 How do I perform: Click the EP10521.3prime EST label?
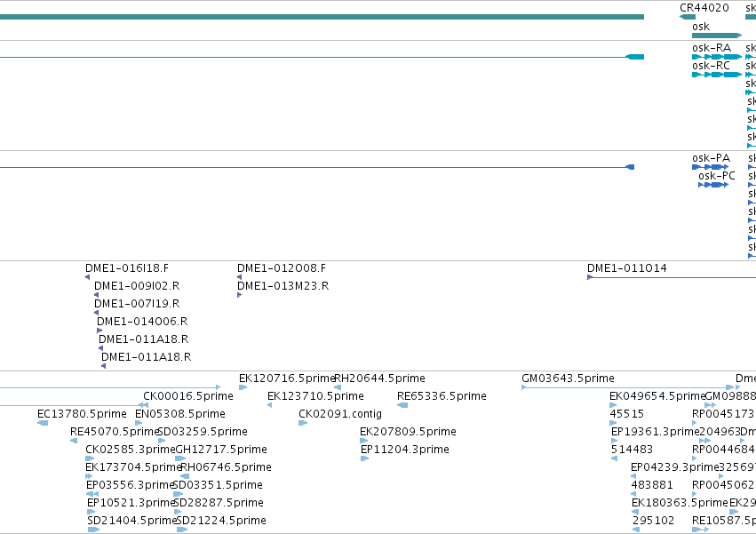[131, 503]
